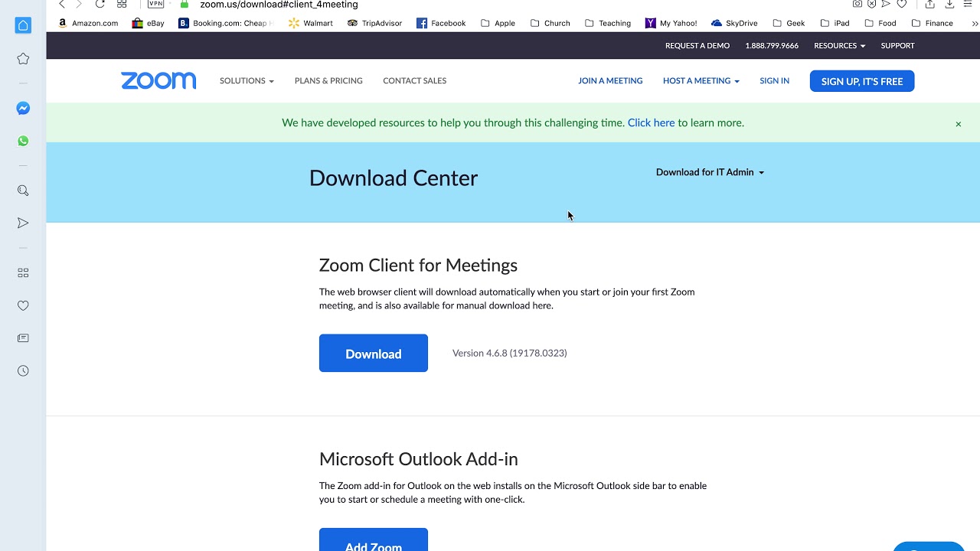Open the eBay bookmark
The width and height of the screenshot is (980, 551).
pos(149,23)
